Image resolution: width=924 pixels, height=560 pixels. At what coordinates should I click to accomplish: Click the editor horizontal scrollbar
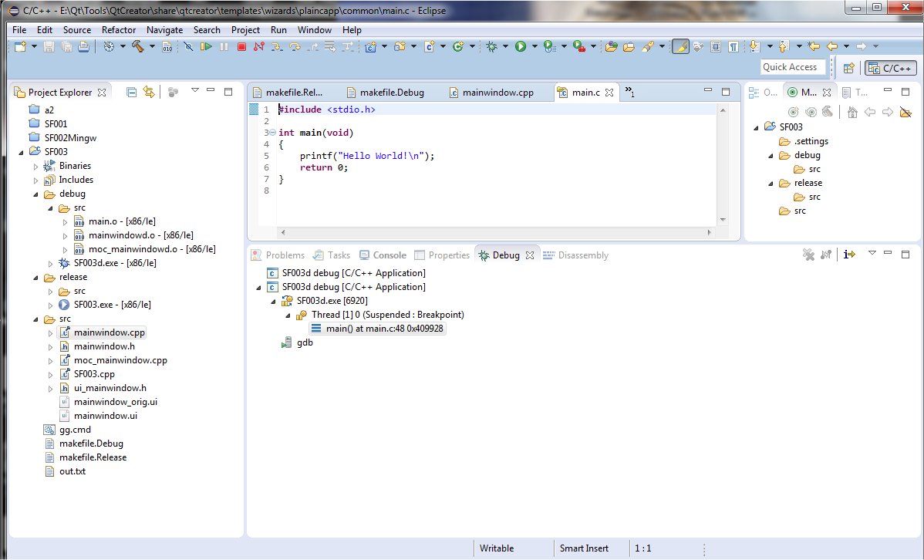[494, 232]
